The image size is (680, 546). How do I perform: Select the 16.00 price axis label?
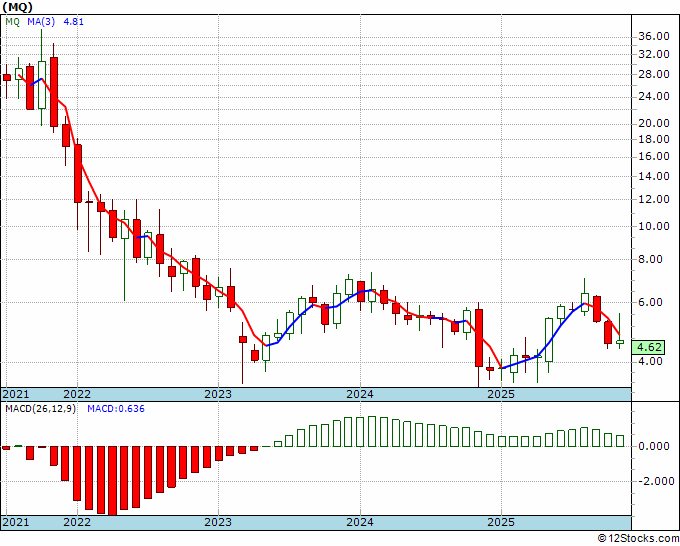coord(654,157)
